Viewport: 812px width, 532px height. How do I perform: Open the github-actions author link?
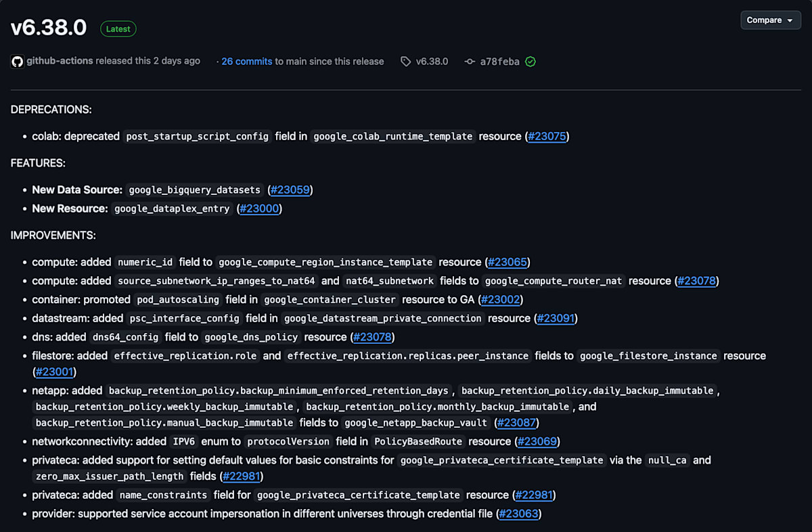click(60, 61)
